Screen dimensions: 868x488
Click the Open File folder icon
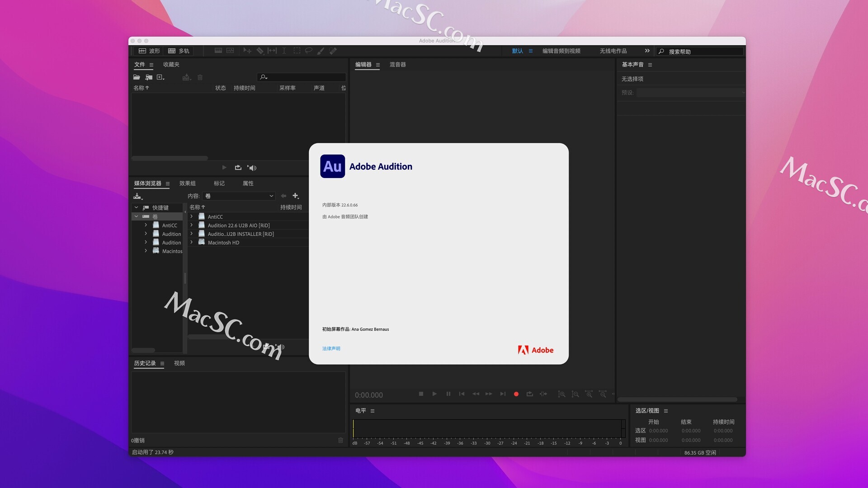[137, 77]
